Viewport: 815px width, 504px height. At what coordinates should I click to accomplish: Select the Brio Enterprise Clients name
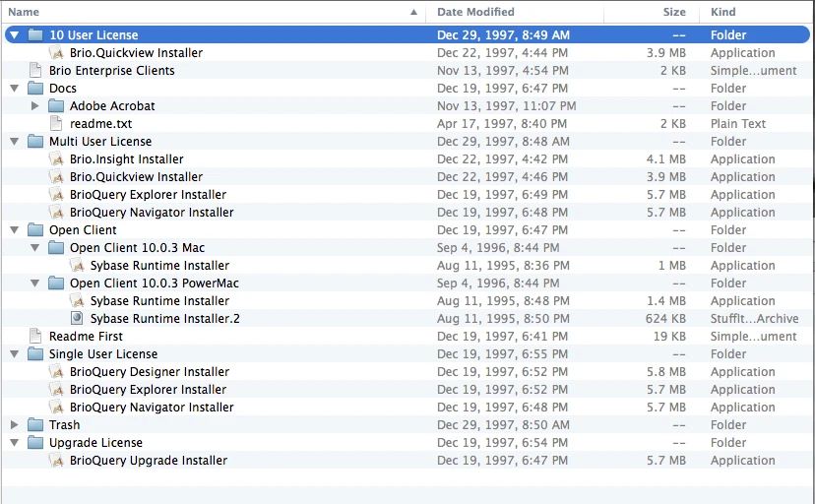coord(112,70)
